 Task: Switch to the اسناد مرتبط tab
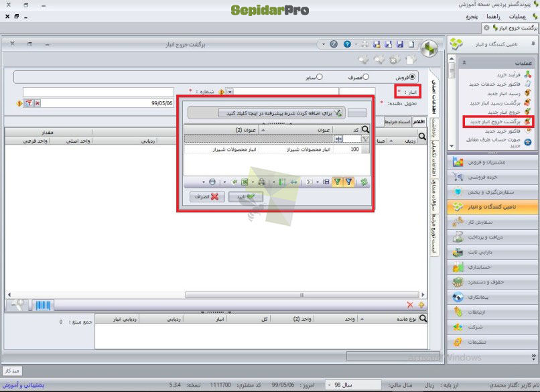[x=397, y=121]
